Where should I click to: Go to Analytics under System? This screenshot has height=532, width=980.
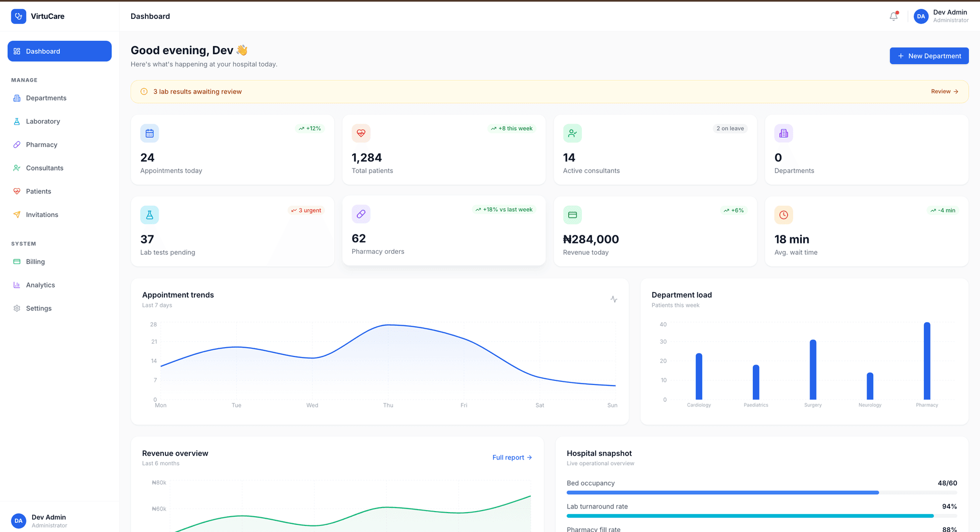point(59,285)
